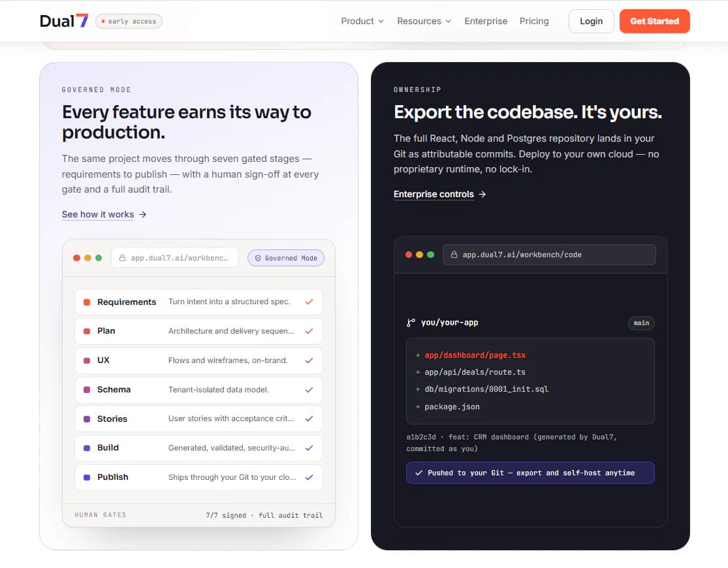Screen dimensions: 728x568
Task: Click the Requirements row checkmark
Action: click(x=309, y=302)
